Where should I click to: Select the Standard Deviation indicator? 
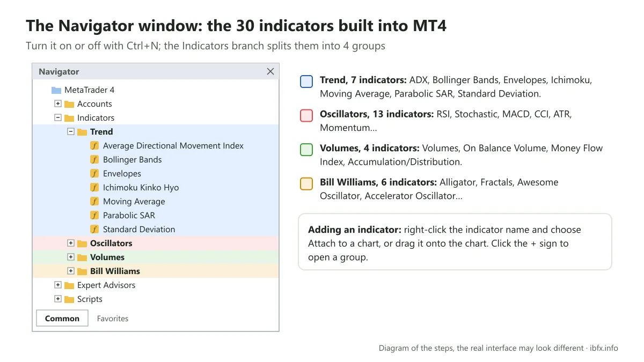tap(139, 230)
